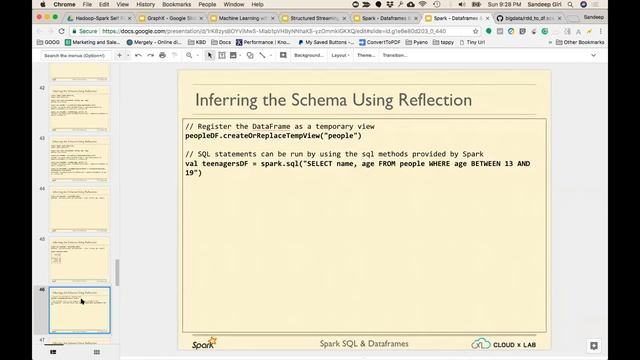The height and width of the screenshot is (360, 640).
Task: Click the macOS Spotlight search icon
Action: tap(570, 4)
